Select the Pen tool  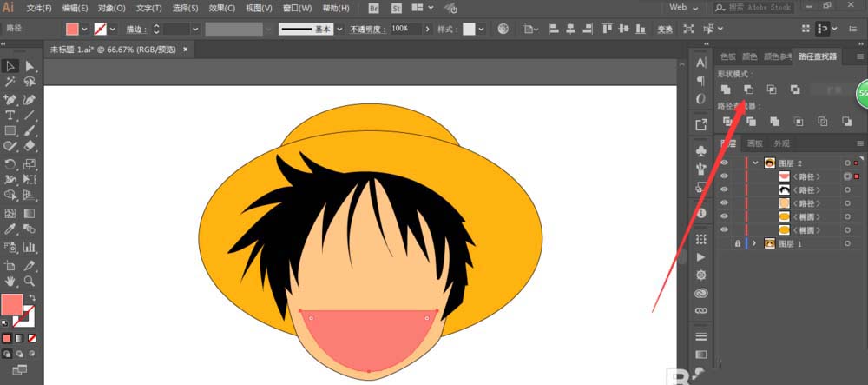tap(10, 99)
